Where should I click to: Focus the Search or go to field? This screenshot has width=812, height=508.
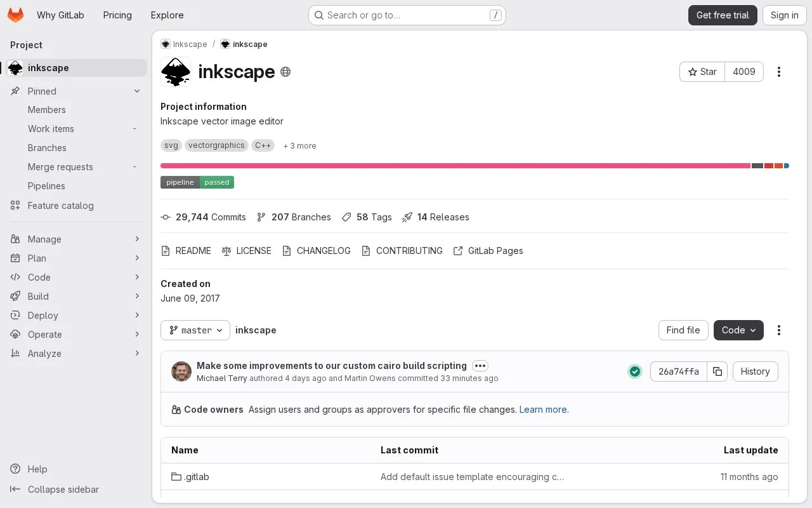[407, 15]
